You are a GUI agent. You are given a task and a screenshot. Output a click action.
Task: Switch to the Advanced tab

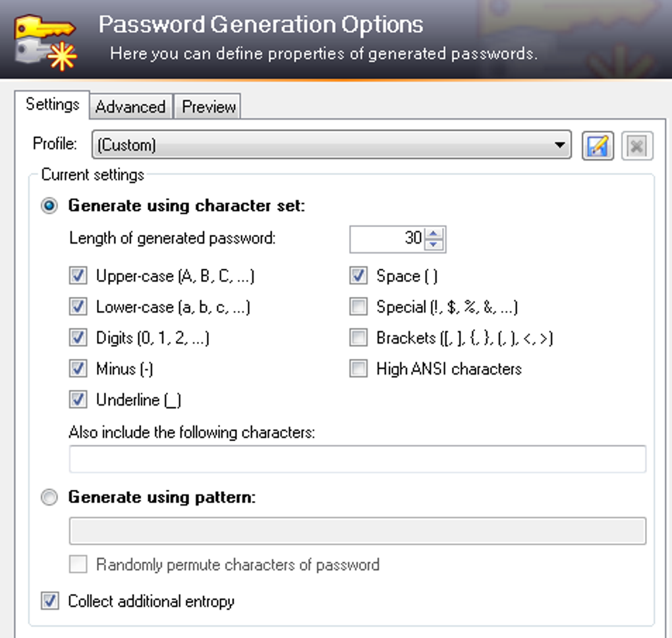click(130, 107)
